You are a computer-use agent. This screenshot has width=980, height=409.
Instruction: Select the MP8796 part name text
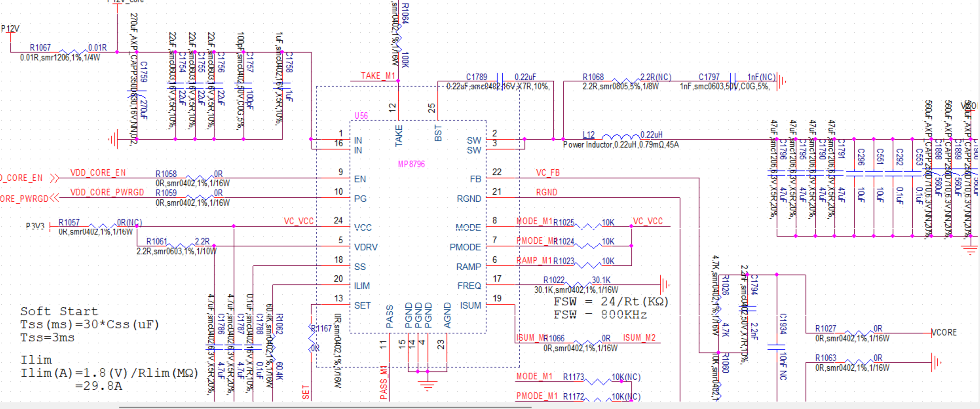pos(411,164)
